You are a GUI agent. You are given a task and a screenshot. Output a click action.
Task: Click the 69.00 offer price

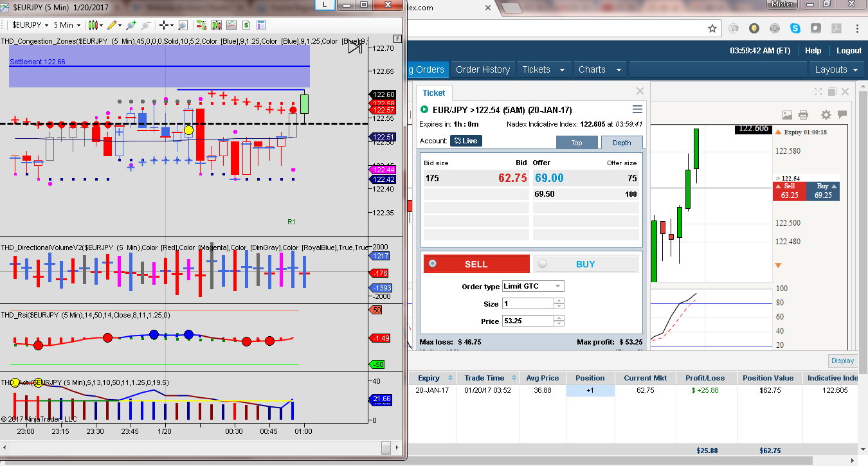click(x=549, y=178)
